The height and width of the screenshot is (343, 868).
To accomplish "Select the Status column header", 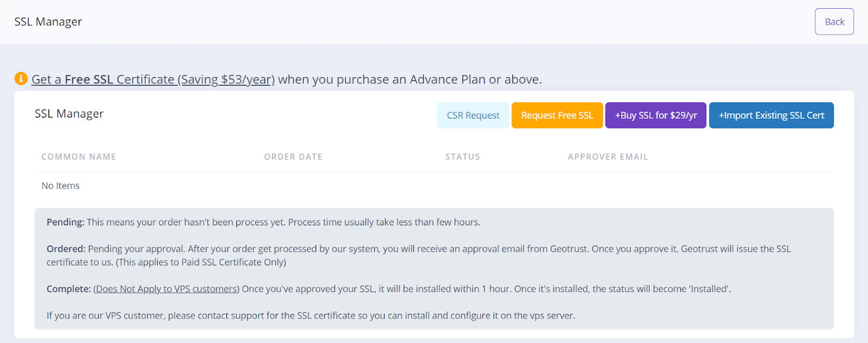I will pos(462,157).
